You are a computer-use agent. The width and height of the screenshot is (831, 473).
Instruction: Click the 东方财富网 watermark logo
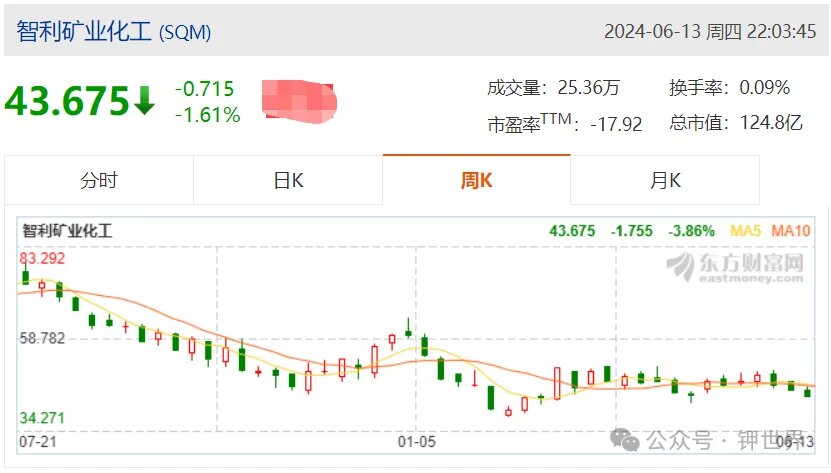coord(736,267)
